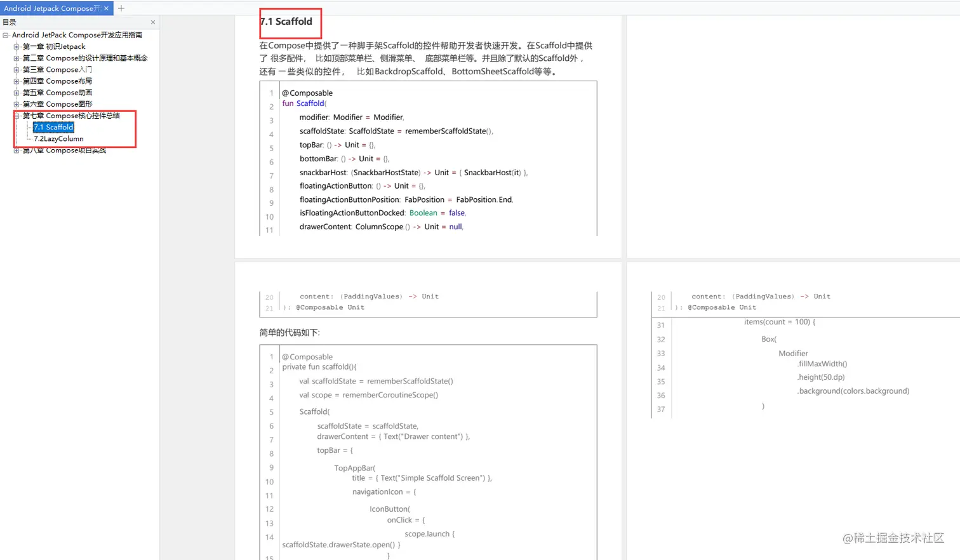The image size is (960, 560).
Task: Click the book title Android JetPack Compose开发应用指南
Action: click(x=78, y=34)
